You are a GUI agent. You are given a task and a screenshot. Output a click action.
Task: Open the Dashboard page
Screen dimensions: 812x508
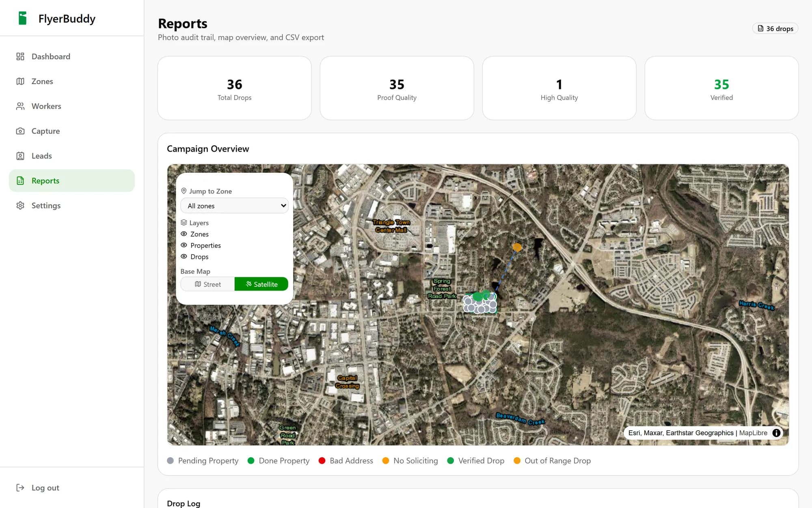click(72, 56)
